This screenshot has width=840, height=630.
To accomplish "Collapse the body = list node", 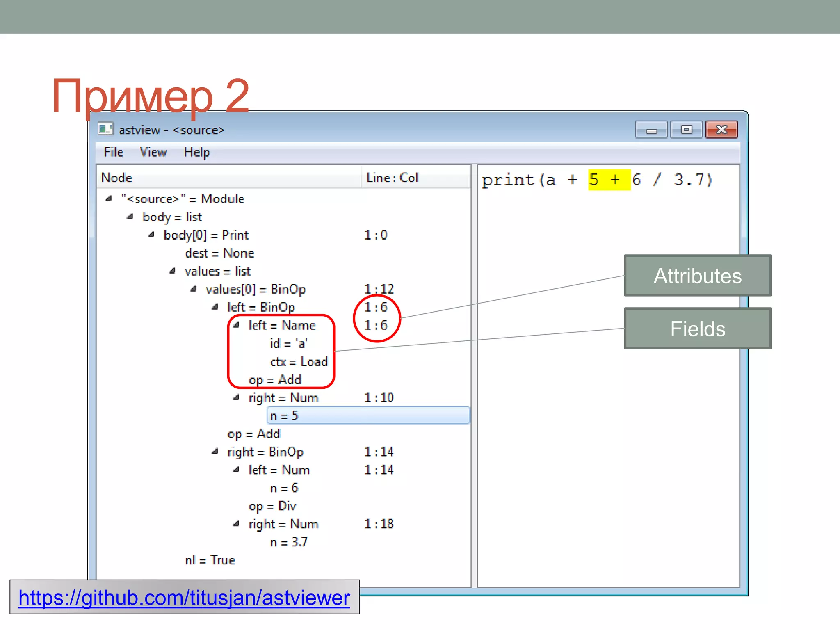I will point(130,217).
